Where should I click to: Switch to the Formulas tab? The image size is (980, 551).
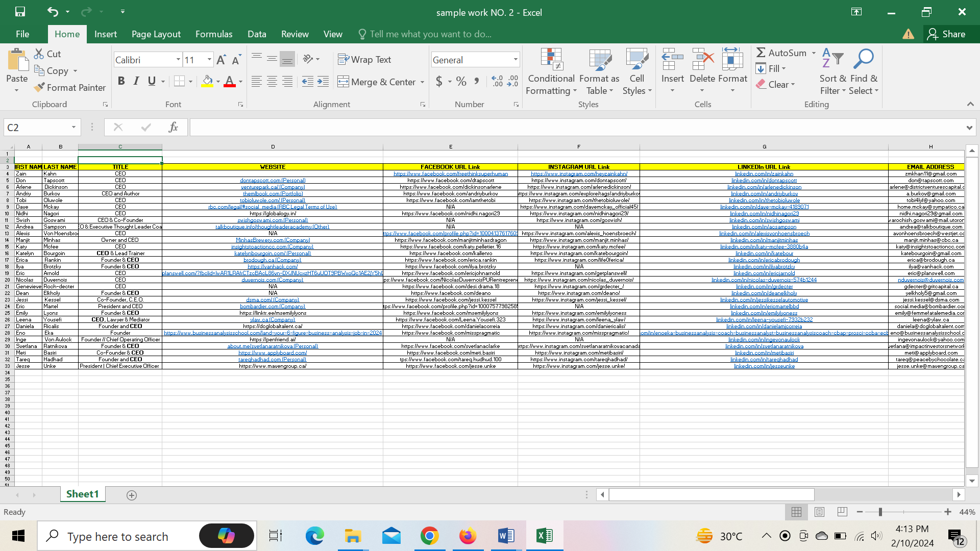coord(213,34)
